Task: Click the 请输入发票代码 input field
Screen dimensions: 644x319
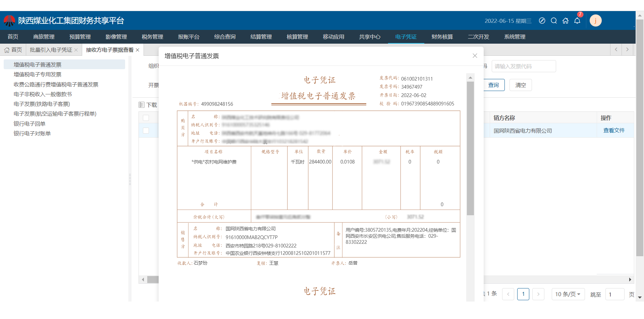Action: click(523, 66)
